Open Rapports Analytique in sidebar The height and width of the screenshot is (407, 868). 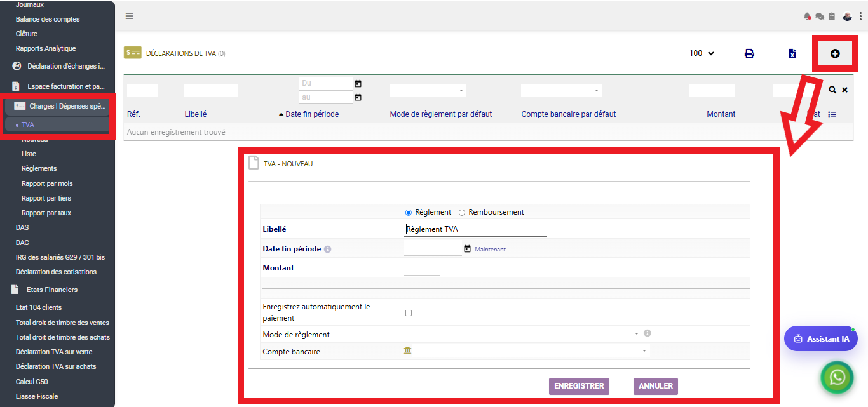[x=46, y=48]
